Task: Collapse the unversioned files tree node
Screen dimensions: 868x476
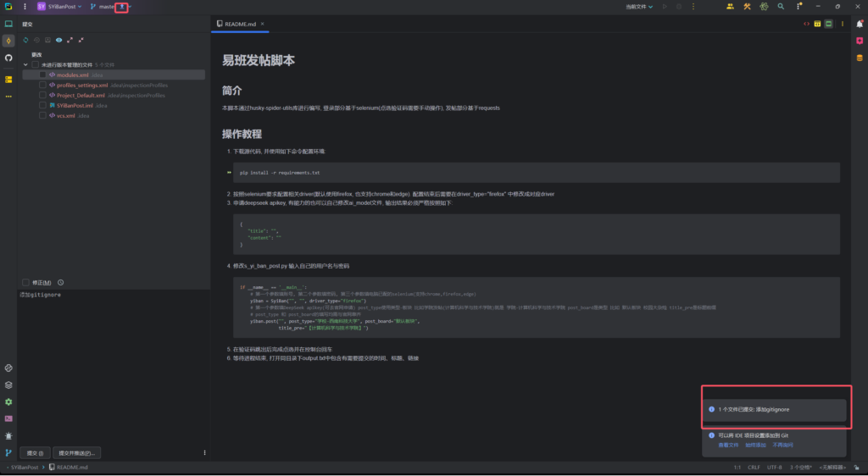Action: point(25,64)
